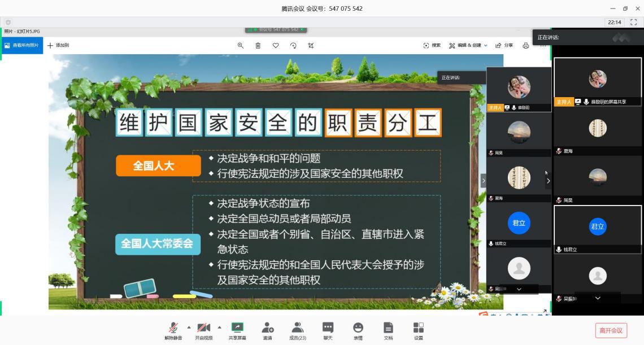Select 钱君立's video tile in the right panel
This screenshot has height=345, width=644.
point(597,228)
